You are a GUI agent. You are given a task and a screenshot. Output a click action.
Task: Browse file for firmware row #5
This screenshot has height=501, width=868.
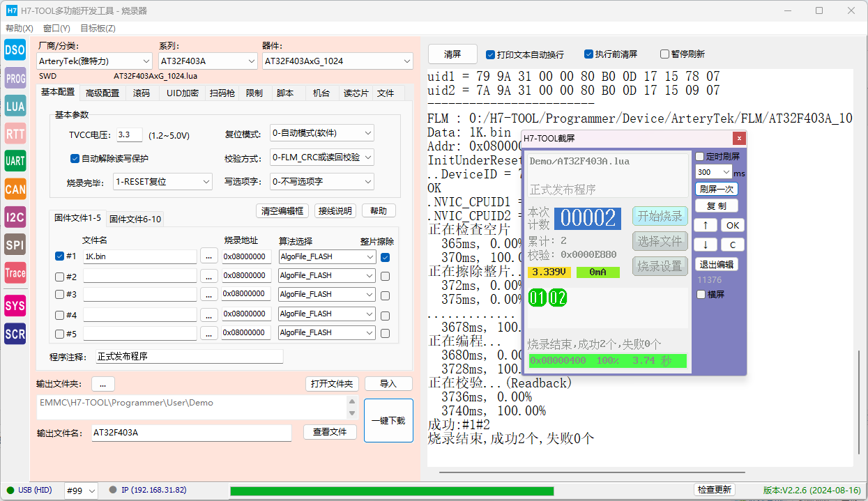click(x=208, y=333)
